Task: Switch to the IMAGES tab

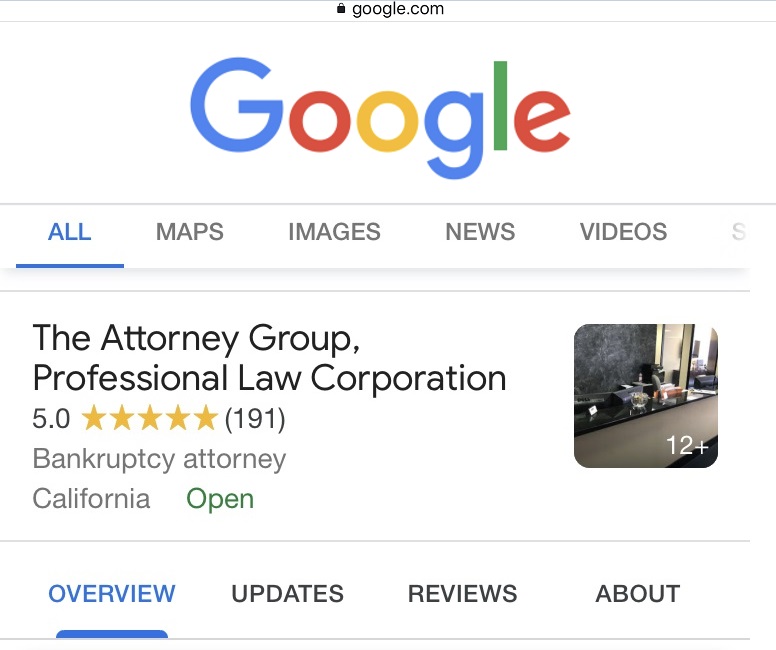Action: pos(335,232)
